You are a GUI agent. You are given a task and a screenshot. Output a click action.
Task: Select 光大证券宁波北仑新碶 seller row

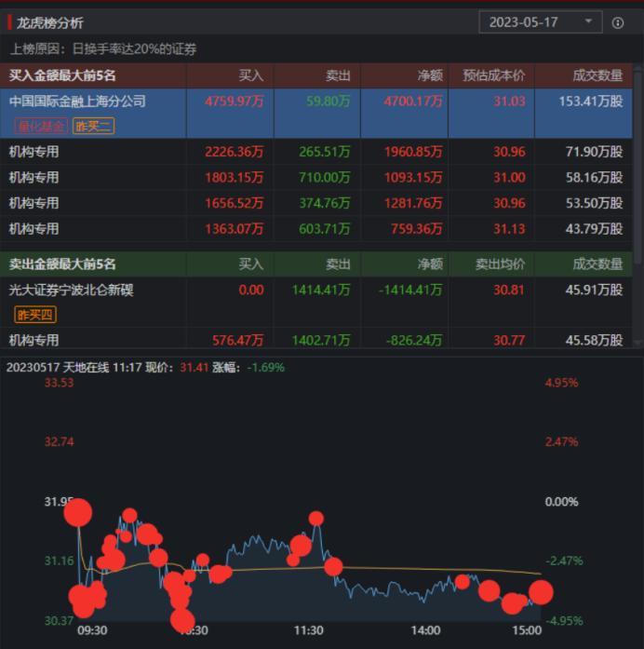(x=72, y=290)
